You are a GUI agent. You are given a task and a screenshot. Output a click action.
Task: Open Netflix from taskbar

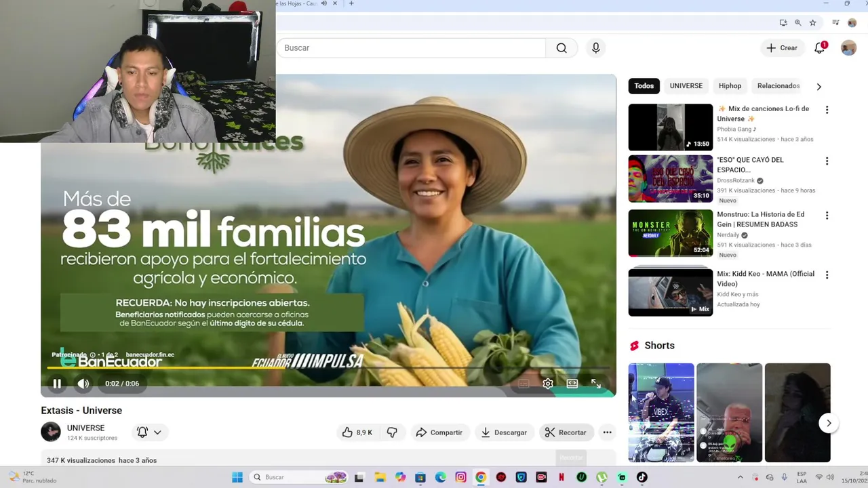point(561,477)
